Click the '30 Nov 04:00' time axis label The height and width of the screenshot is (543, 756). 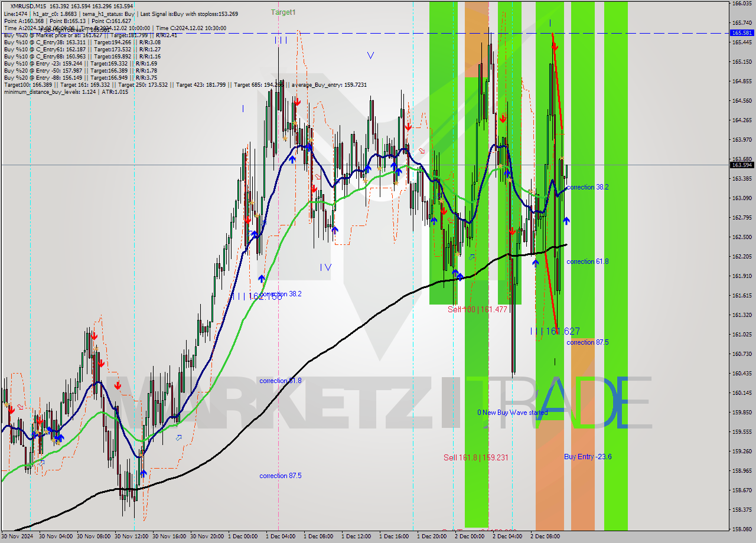click(x=56, y=537)
